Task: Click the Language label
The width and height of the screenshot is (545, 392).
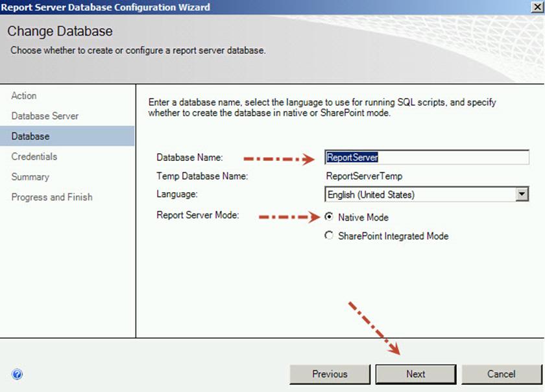Action: [177, 194]
